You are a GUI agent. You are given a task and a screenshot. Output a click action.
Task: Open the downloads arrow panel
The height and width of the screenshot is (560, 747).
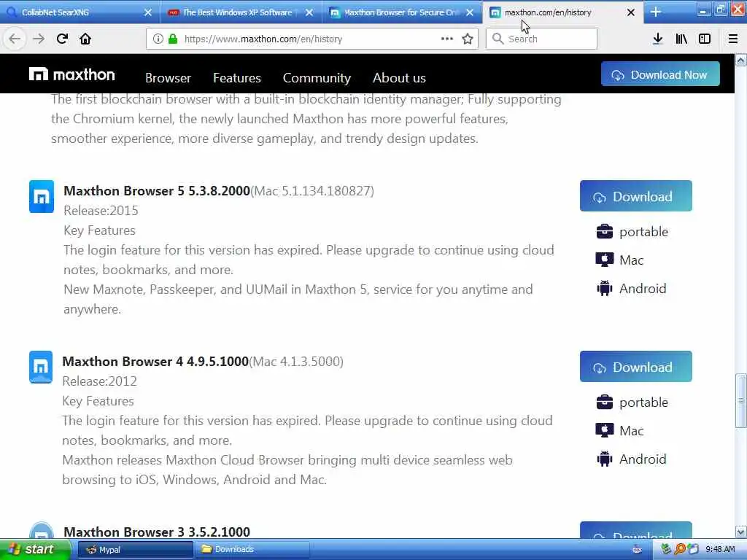(x=657, y=39)
